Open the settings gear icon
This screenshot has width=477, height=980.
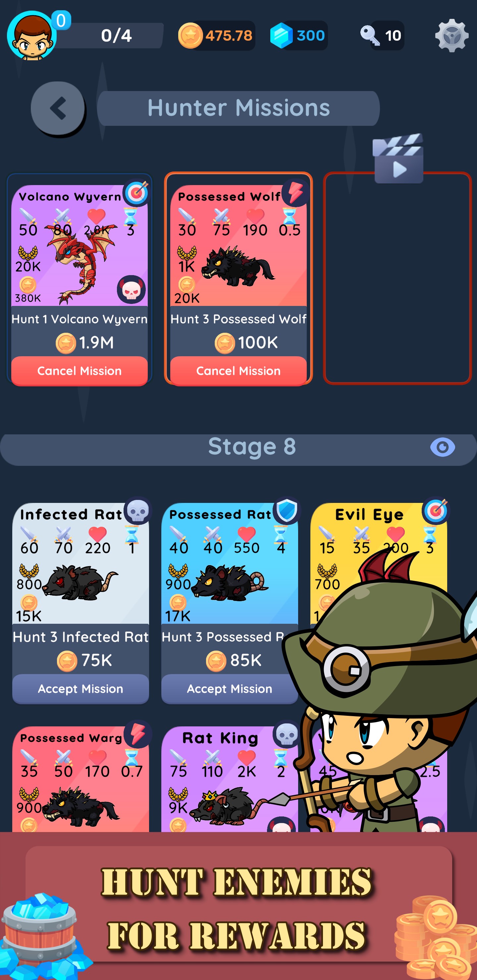coord(451,35)
